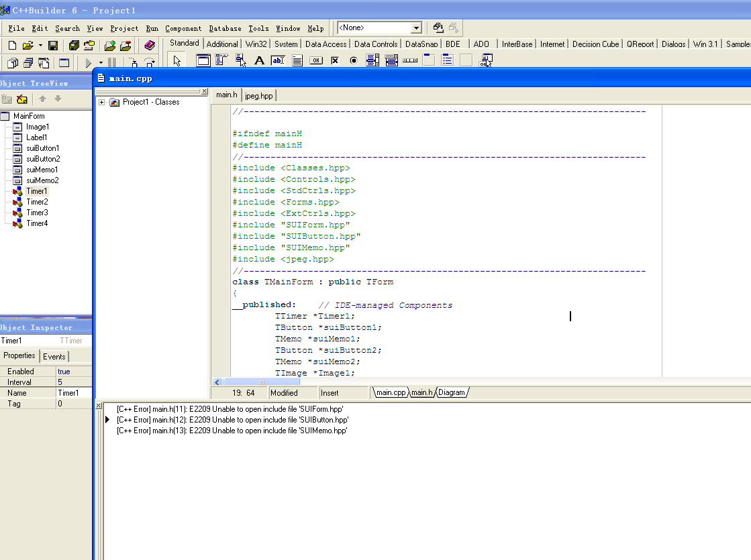The width and height of the screenshot is (751, 560).
Task: Pick the Edit component icon from the palette
Action: (x=278, y=60)
